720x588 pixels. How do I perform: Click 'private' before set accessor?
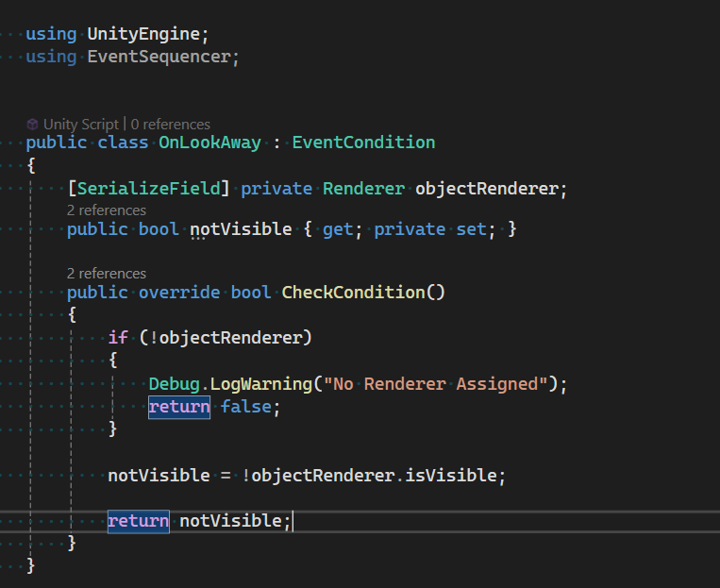(x=410, y=228)
